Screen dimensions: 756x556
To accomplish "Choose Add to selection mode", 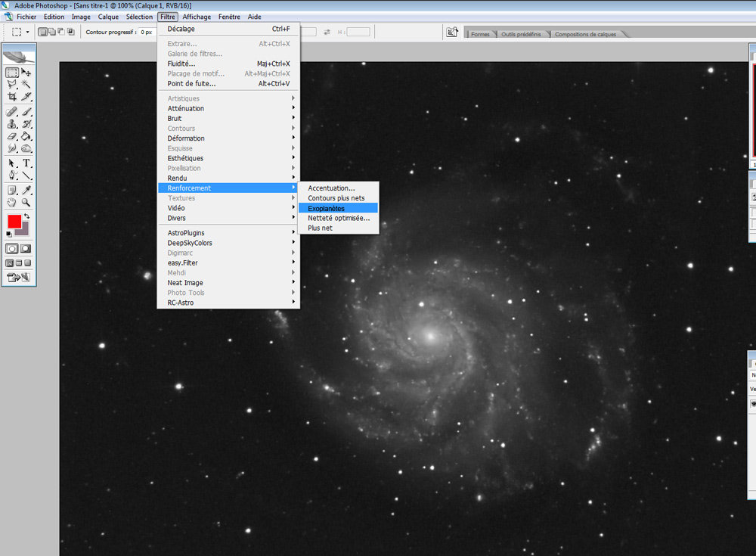I will tap(51, 32).
